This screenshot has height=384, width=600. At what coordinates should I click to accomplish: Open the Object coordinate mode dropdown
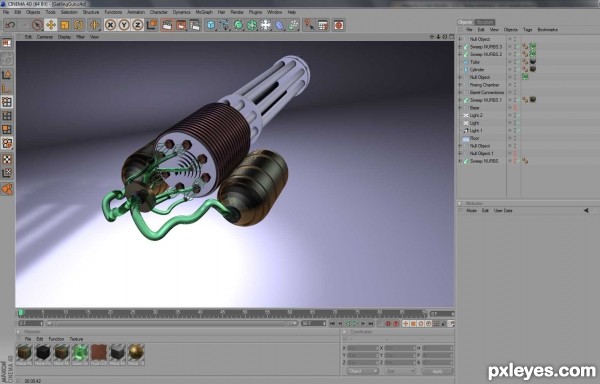pyautogui.click(x=363, y=371)
